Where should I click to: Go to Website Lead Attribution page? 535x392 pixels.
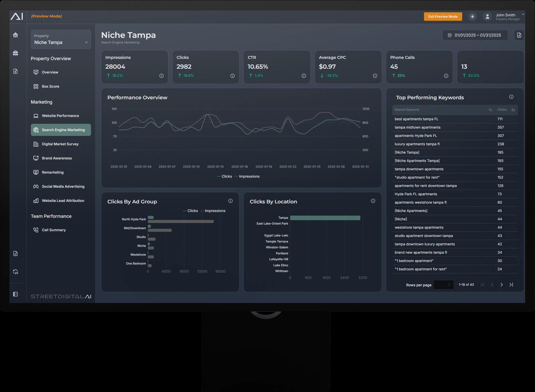click(x=63, y=201)
